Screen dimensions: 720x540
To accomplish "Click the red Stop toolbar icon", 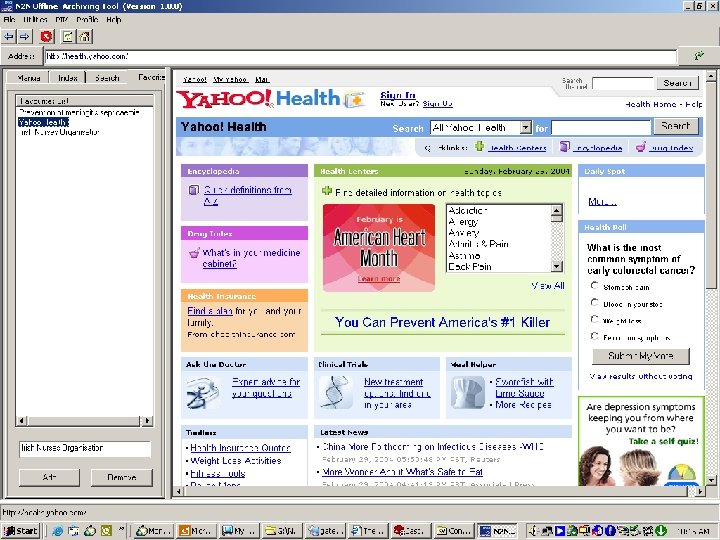I will coord(46,36).
